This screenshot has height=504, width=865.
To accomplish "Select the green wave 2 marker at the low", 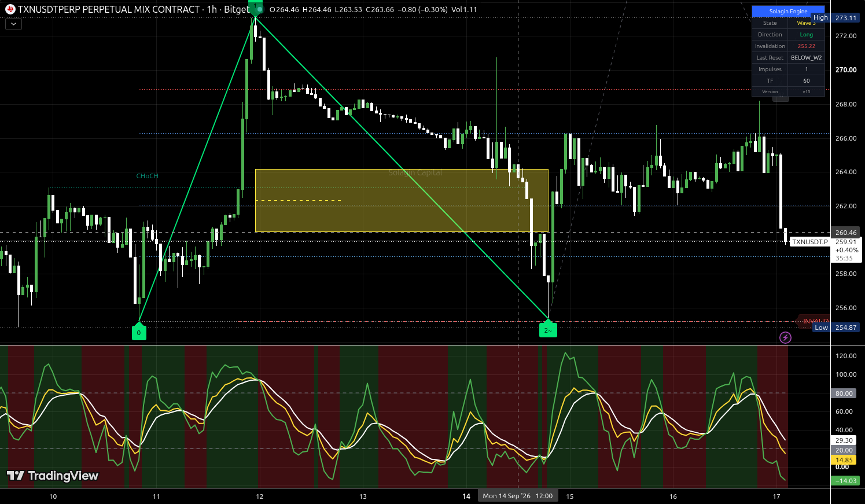I will coord(548,330).
